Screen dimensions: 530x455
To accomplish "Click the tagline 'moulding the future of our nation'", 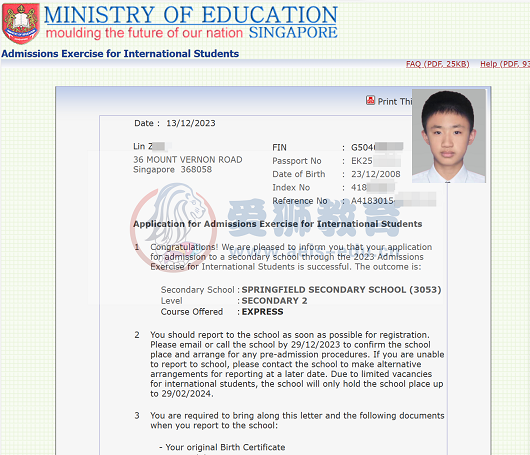I will pos(144,33).
